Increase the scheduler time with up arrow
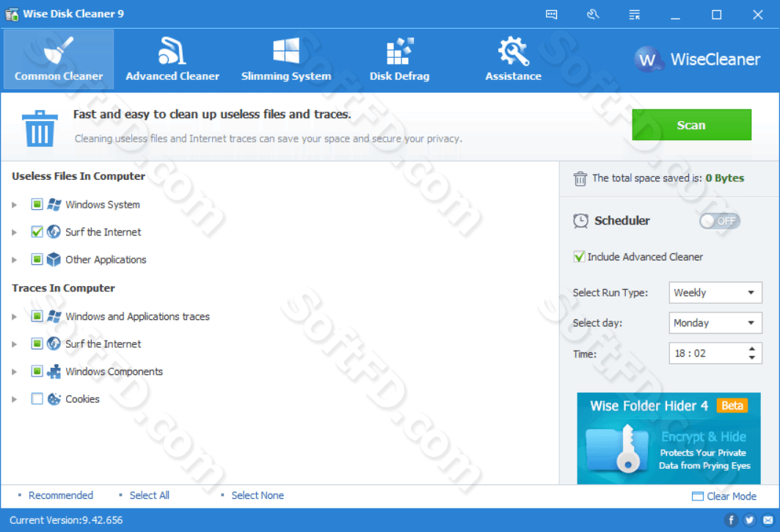Screen dimensions: 780x532 point(751,349)
